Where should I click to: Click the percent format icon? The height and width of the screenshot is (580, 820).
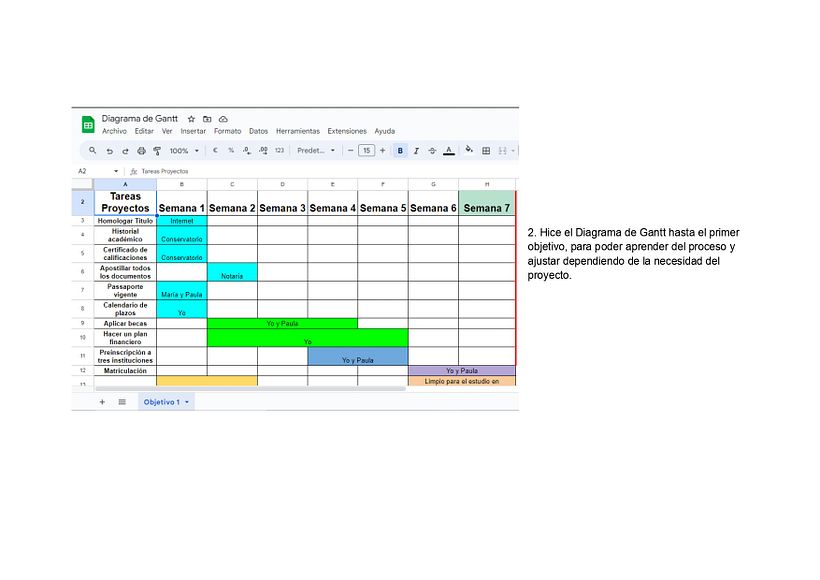230,150
